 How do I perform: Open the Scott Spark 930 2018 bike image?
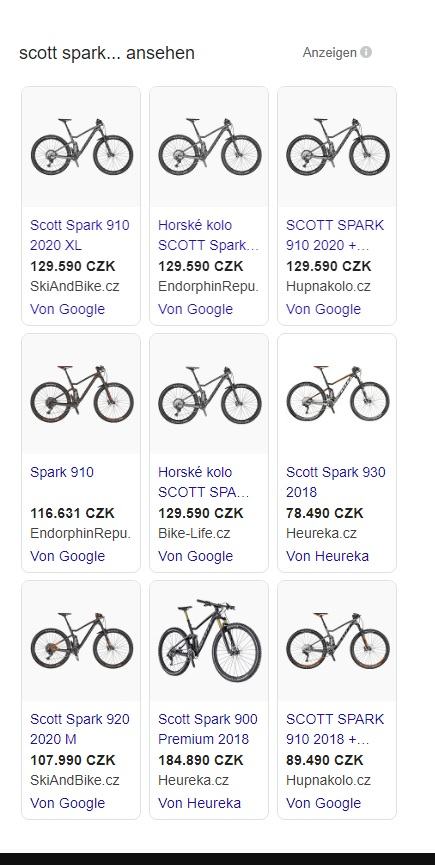pos(337,394)
